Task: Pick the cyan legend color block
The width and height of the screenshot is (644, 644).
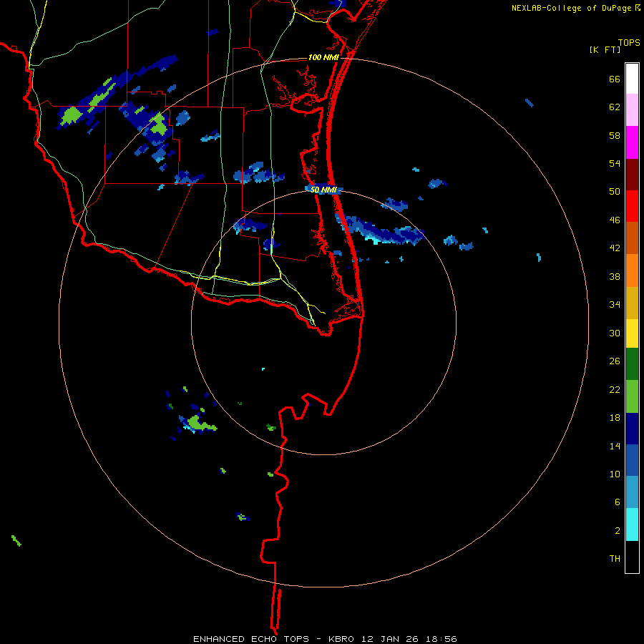Action: (632, 525)
